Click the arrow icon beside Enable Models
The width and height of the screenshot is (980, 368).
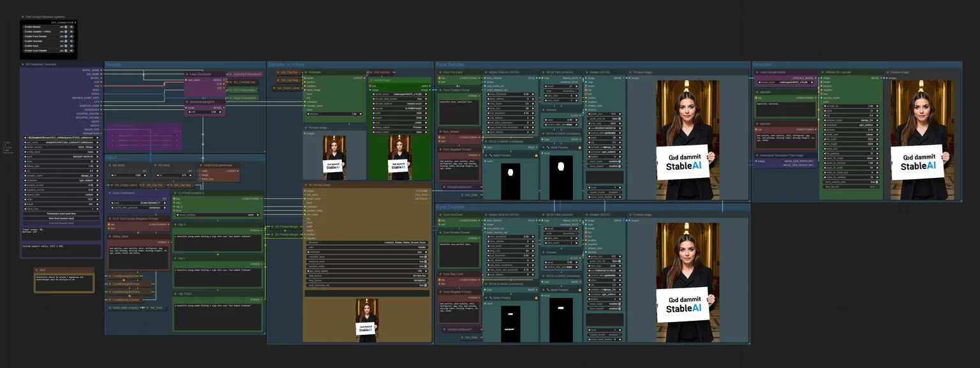pyautogui.click(x=71, y=27)
